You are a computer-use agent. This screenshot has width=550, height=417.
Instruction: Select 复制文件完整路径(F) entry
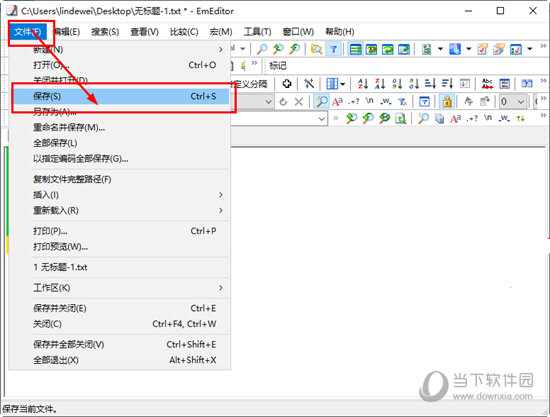coord(120,179)
